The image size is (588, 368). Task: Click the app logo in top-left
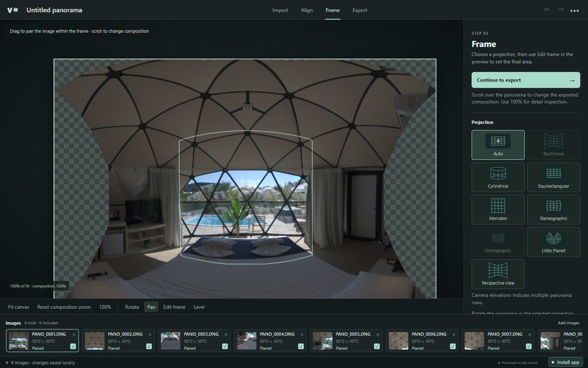pyautogui.click(x=12, y=10)
